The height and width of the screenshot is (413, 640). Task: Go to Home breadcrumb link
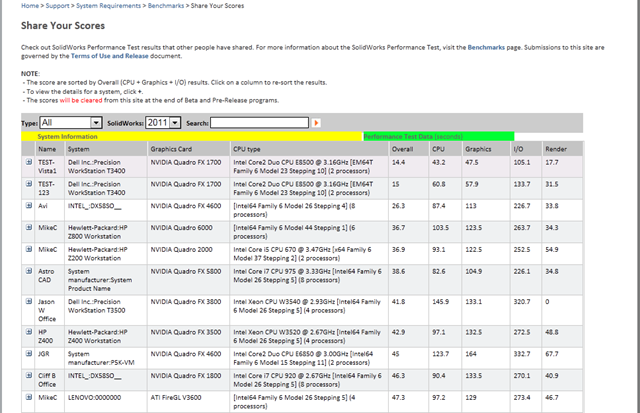pyautogui.click(x=30, y=6)
